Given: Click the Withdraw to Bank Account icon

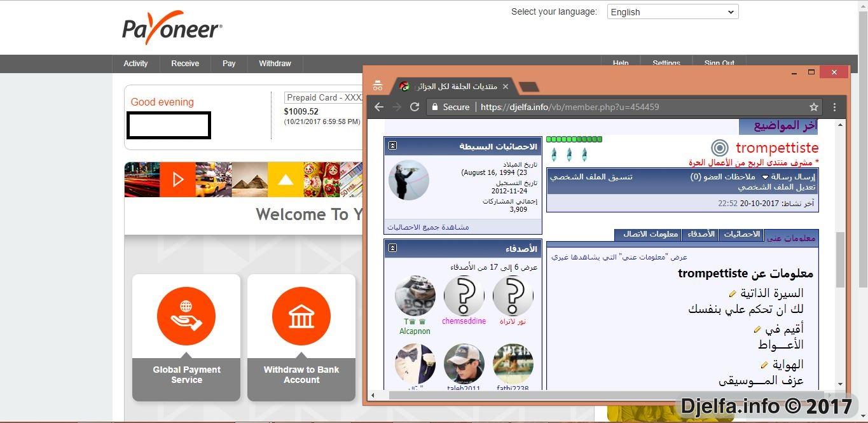Looking at the screenshot, I should point(301,316).
